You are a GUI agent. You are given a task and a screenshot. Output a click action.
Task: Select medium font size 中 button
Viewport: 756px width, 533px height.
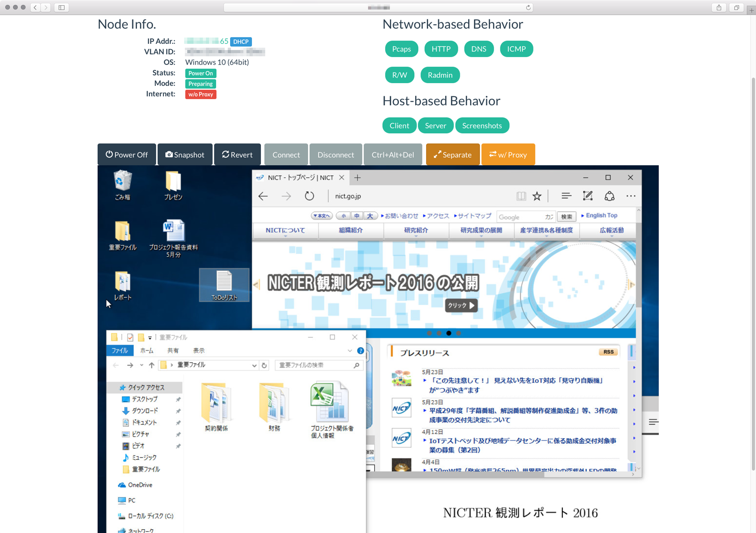click(357, 216)
